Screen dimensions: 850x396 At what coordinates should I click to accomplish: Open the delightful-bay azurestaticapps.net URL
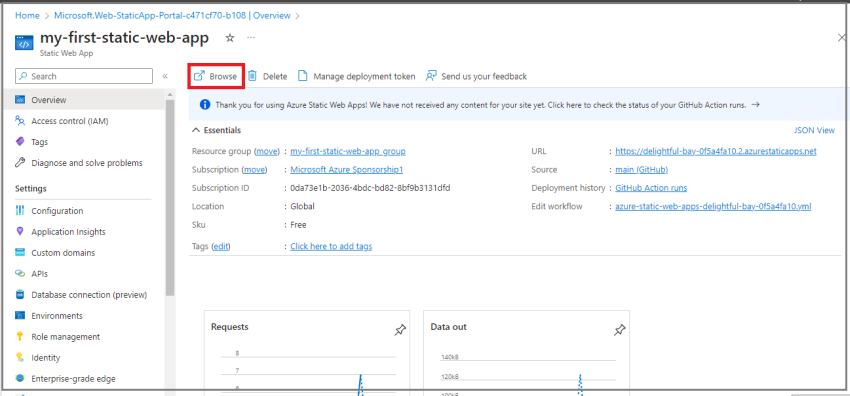[x=716, y=151]
